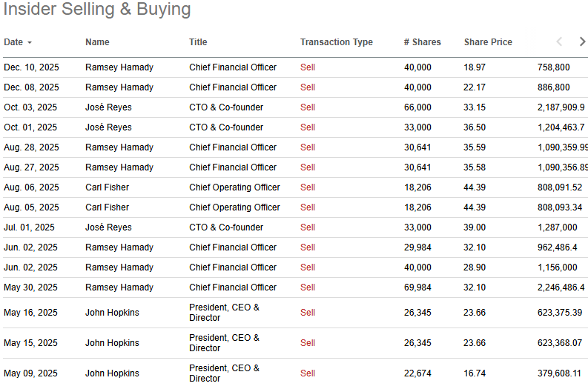Click share price 28.90
Image resolution: width=588 pixels, height=389 pixels.
[475, 267]
